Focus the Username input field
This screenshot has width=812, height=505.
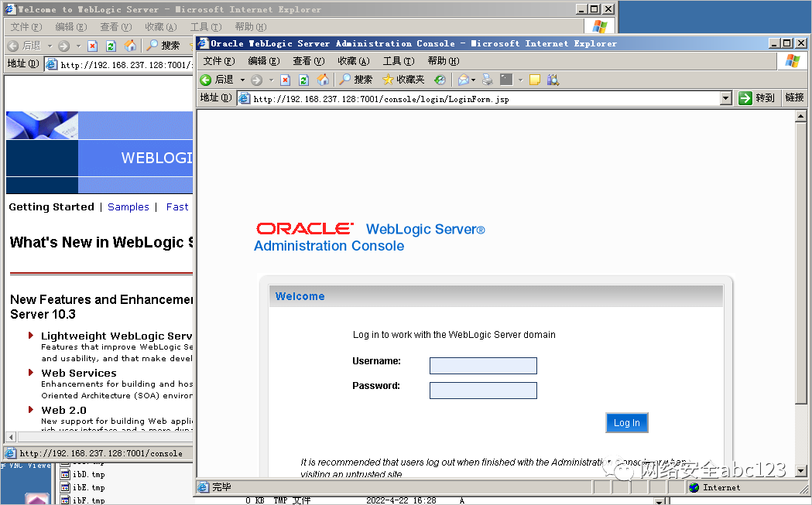tap(483, 366)
